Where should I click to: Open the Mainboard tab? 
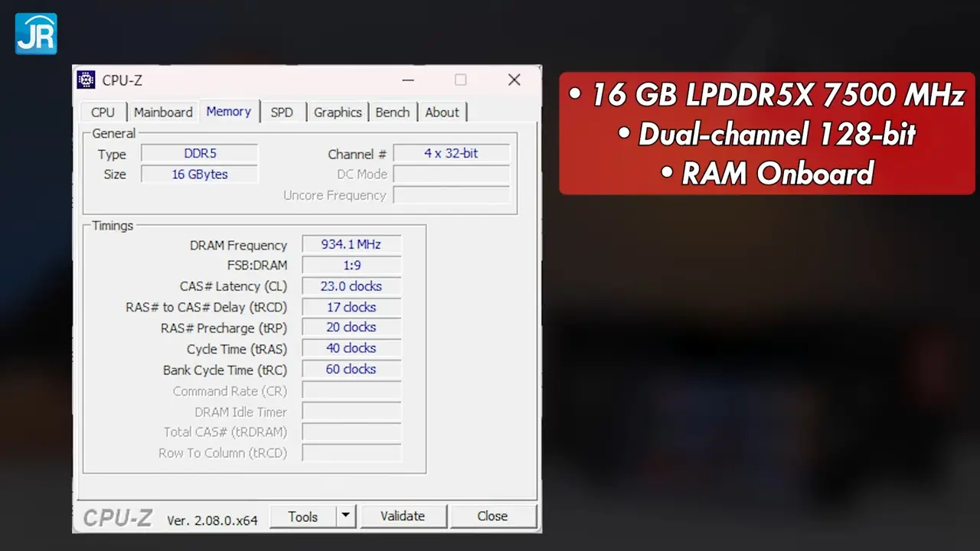(163, 112)
